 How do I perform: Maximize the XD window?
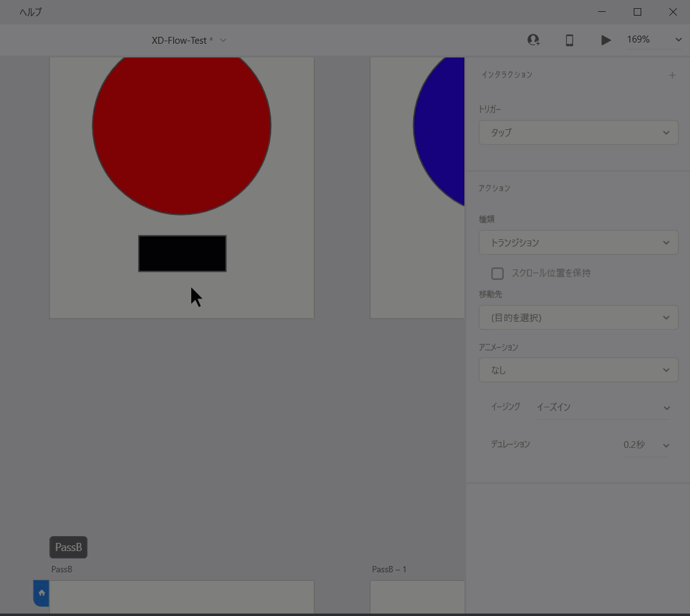tap(637, 12)
